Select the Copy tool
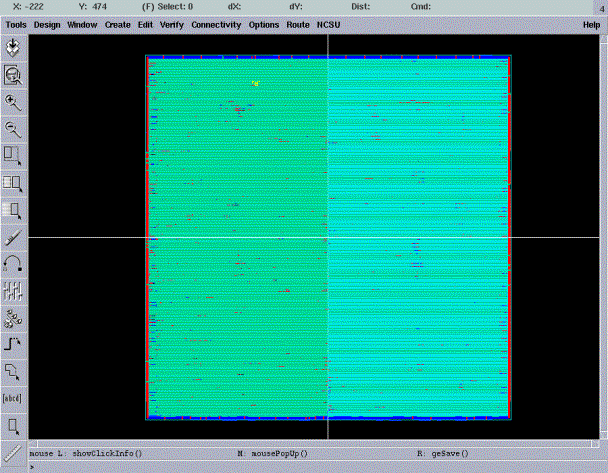Screen dimensions: 608x473 tap(14, 182)
